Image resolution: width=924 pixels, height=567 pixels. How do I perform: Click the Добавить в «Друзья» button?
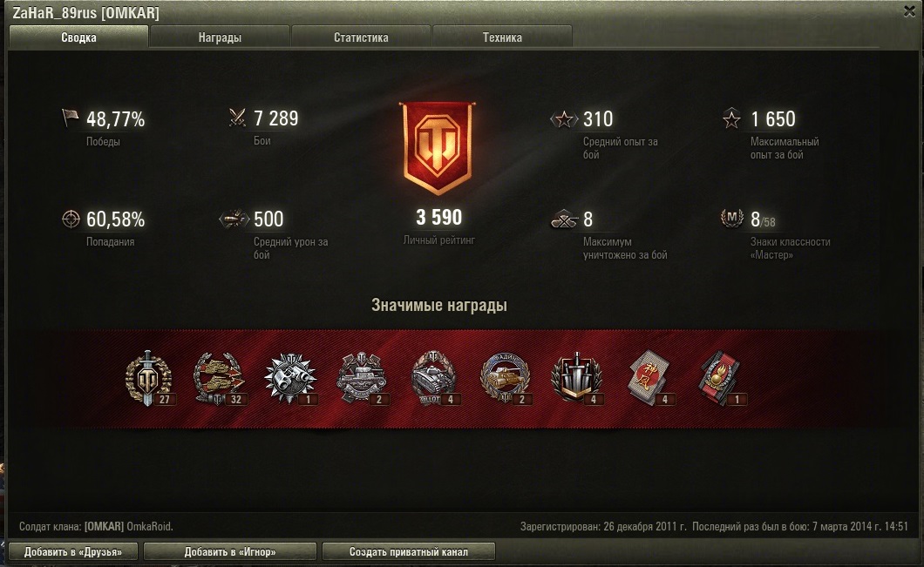click(x=73, y=551)
